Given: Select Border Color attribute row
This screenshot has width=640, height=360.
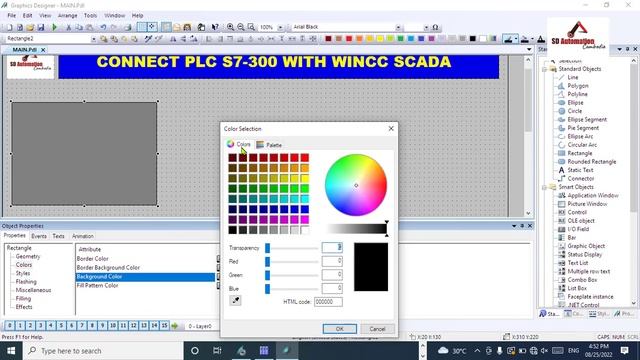Looking at the screenshot, I should click(146, 258).
